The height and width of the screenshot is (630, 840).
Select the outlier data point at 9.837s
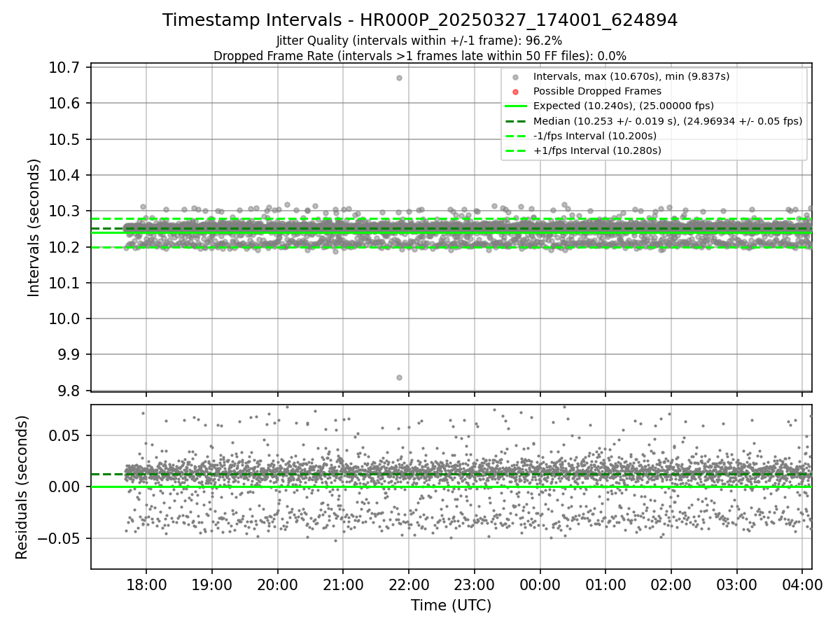point(399,377)
